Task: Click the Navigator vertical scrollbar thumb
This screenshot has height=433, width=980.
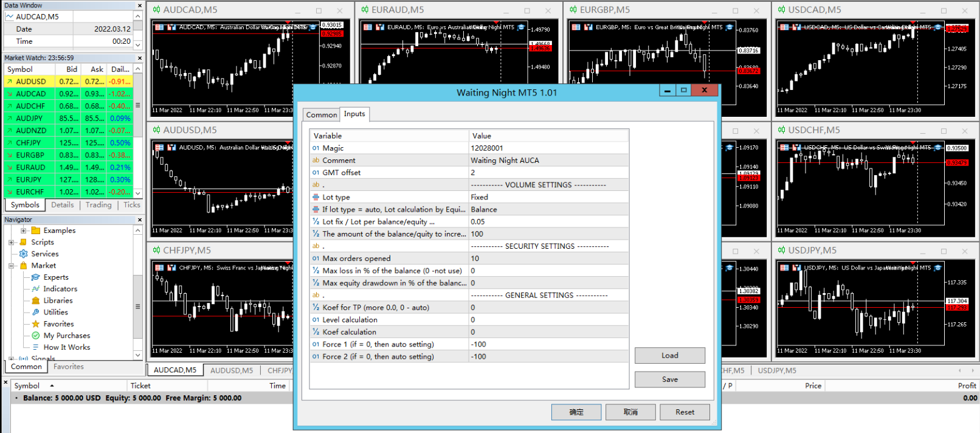Action: (138, 306)
